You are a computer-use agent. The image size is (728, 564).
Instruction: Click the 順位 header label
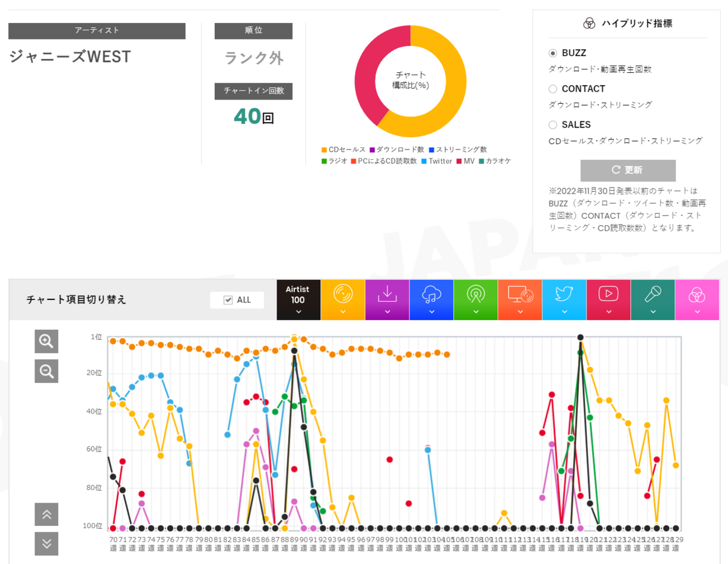click(x=254, y=30)
